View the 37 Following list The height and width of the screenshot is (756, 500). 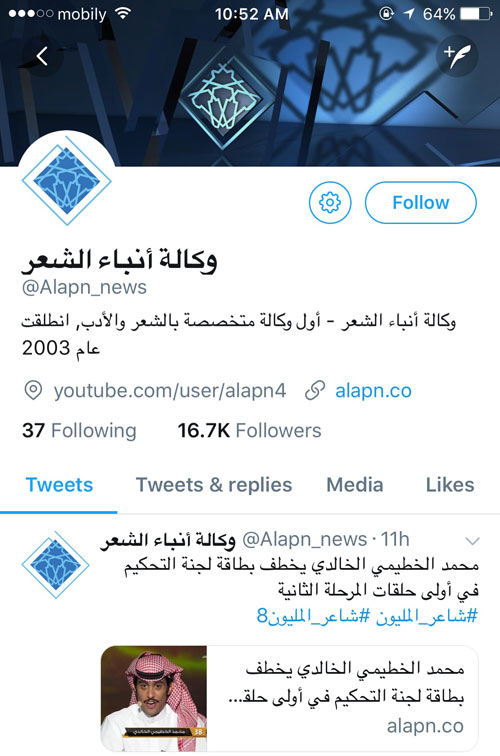[x=79, y=431]
